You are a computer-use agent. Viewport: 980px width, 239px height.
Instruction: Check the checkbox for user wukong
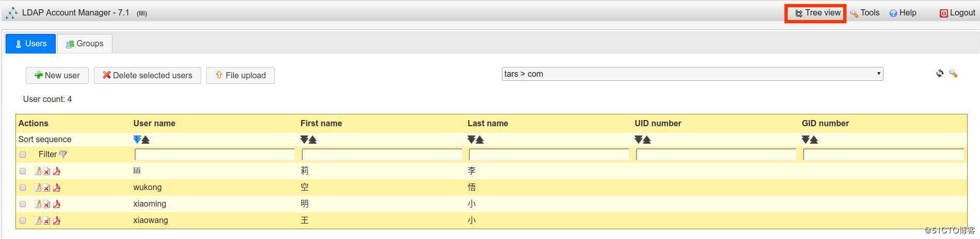(x=23, y=187)
